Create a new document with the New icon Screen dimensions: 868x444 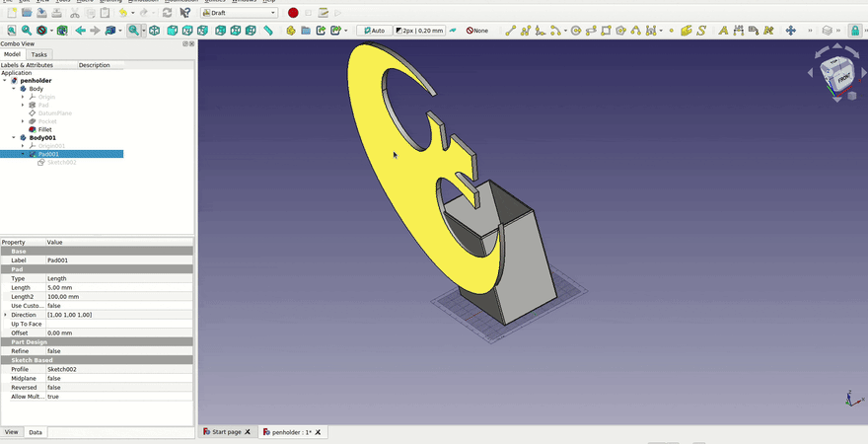tap(11, 13)
